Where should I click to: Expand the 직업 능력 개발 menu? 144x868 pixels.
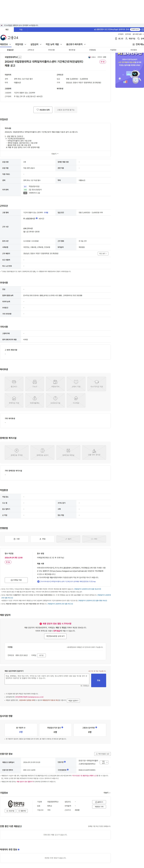point(54,44)
